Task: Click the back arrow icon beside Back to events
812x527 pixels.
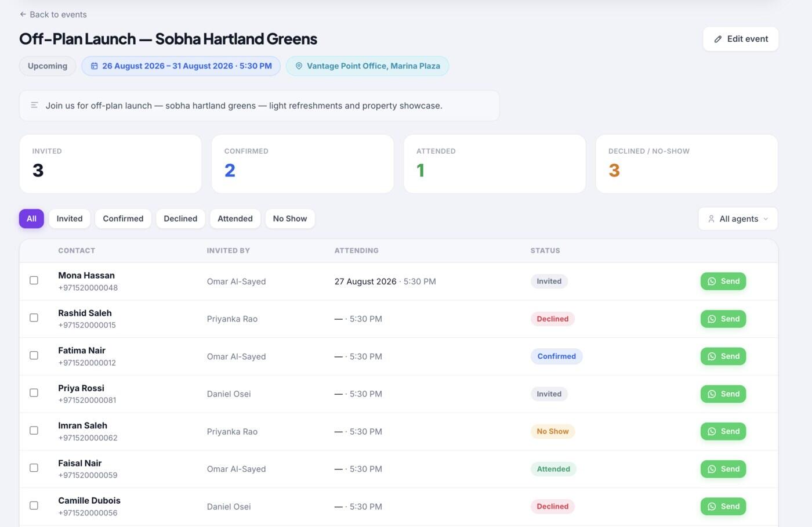Action: click(x=23, y=14)
